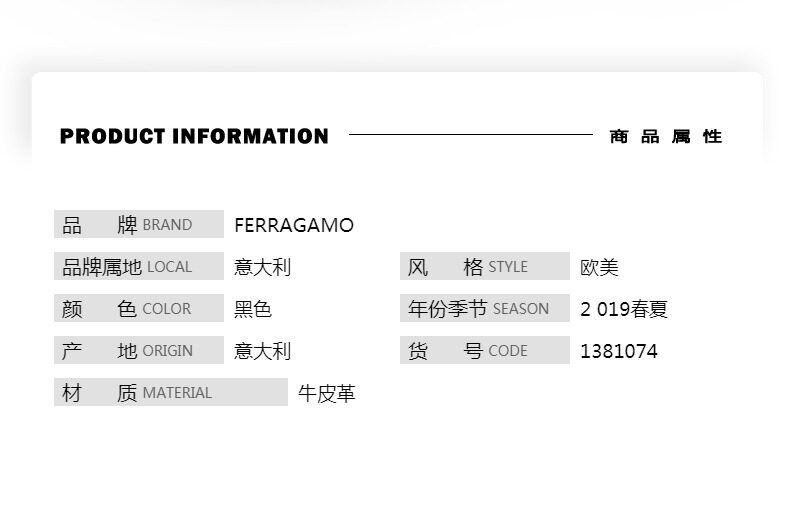
Task: Select the 品牌 BRAND label
Action: [138, 225]
